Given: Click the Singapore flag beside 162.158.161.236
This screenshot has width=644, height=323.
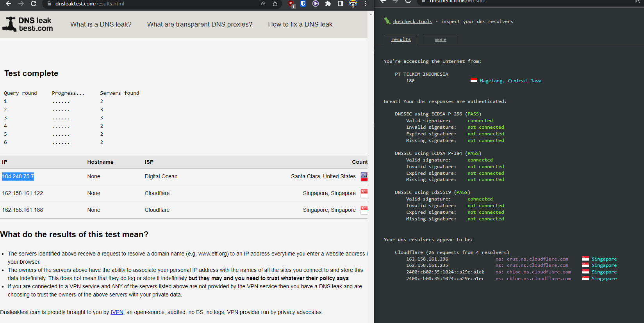Looking at the screenshot, I should (585, 259).
